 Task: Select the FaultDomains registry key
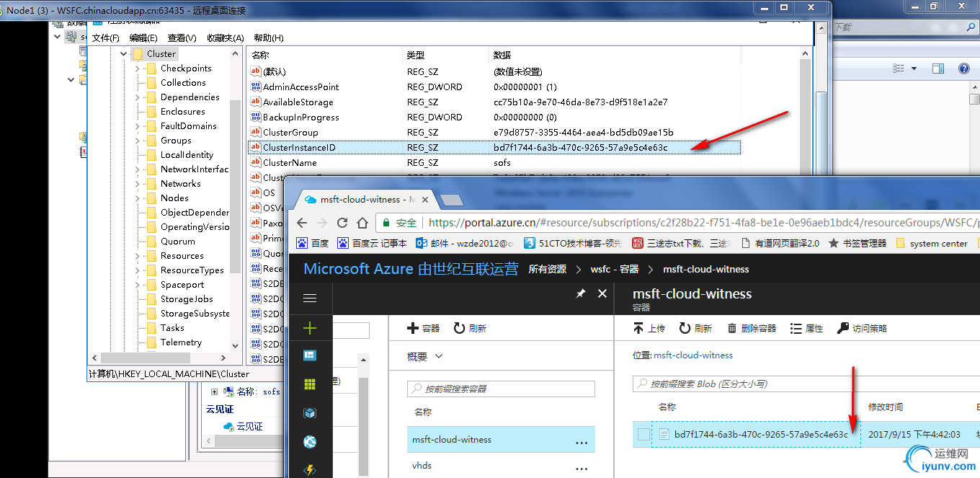point(188,126)
